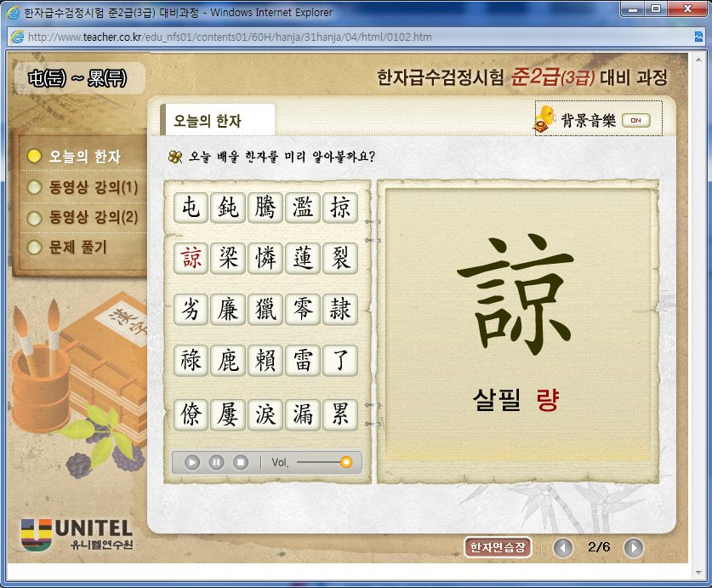This screenshot has width=712, height=588.
Task: Go to the next page arrow
Action: click(634, 547)
